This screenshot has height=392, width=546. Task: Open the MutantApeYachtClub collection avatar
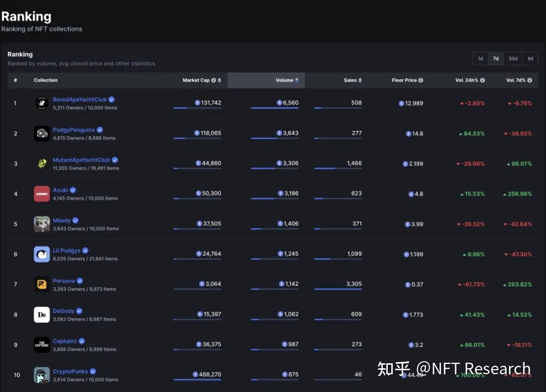pyautogui.click(x=42, y=164)
